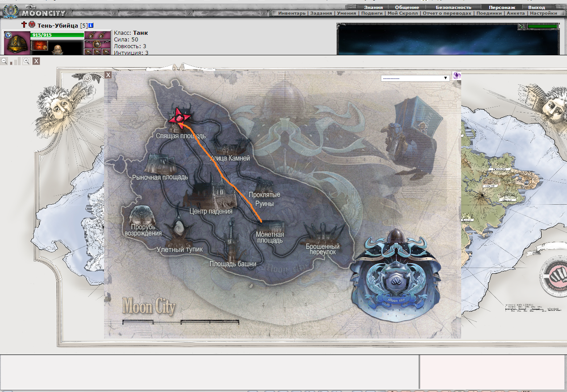This screenshot has height=392, width=567.
Task: Select the earrings equipment slot
Action: pyautogui.click(x=97, y=35)
